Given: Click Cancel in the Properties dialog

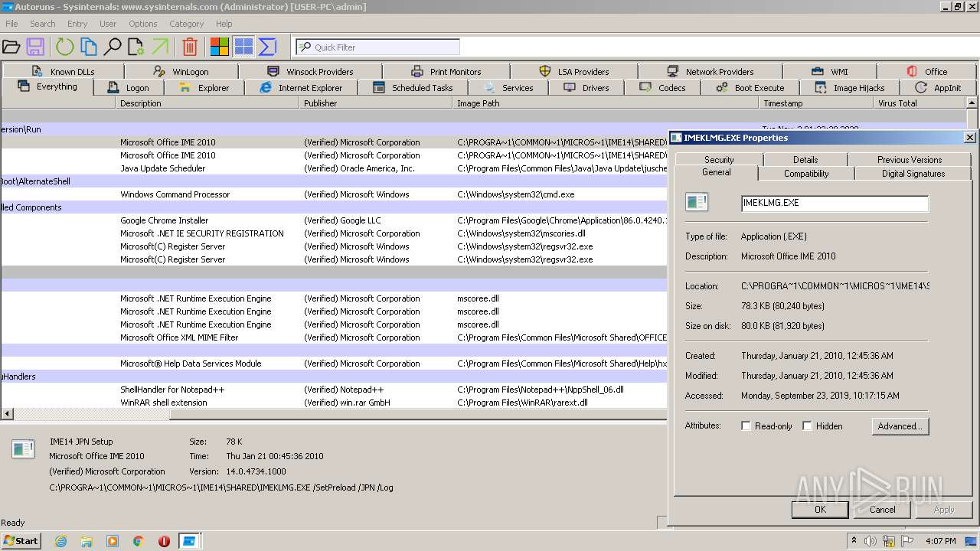Looking at the screenshot, I should [x=882, y=509].
